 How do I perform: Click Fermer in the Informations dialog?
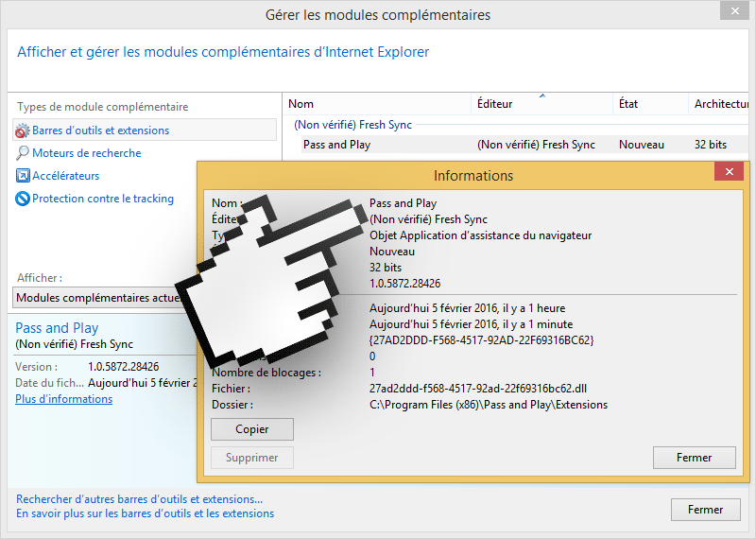click(x=695, y=458)
